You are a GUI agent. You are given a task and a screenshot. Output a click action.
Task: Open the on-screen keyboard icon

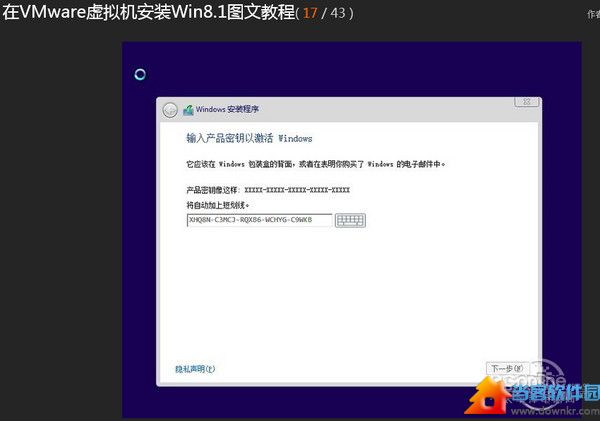pos(350,220)
